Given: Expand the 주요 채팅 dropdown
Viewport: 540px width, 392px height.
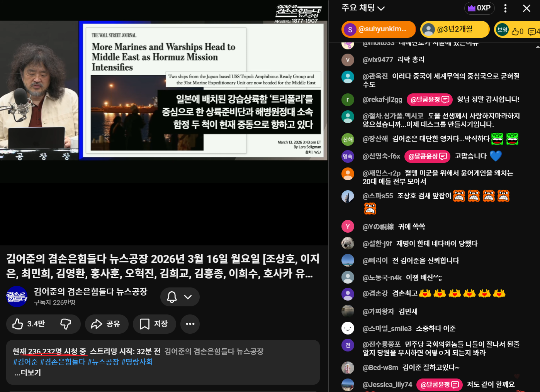Looking at the screenshot, I should (363, 8).
